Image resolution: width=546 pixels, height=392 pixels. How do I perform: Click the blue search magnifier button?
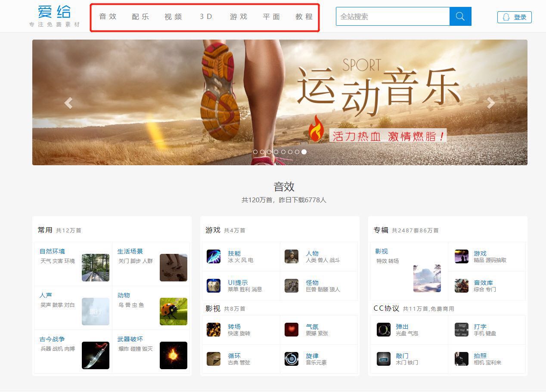click(460, 16)
